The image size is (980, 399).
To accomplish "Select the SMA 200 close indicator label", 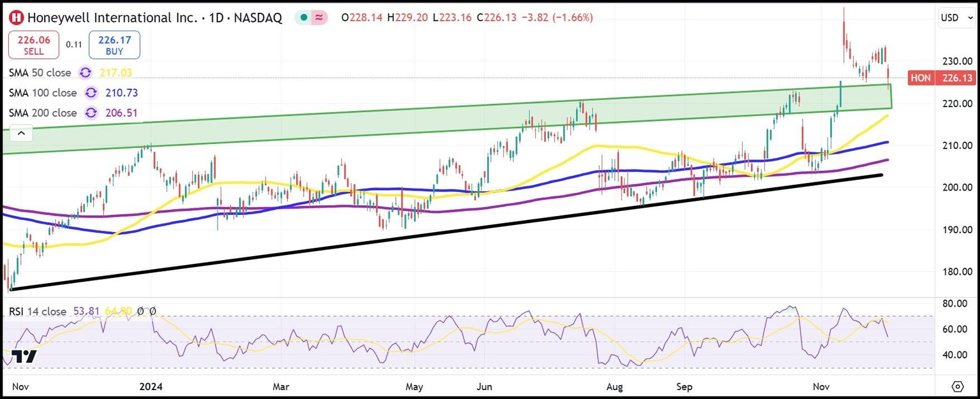I will [42, 113].
